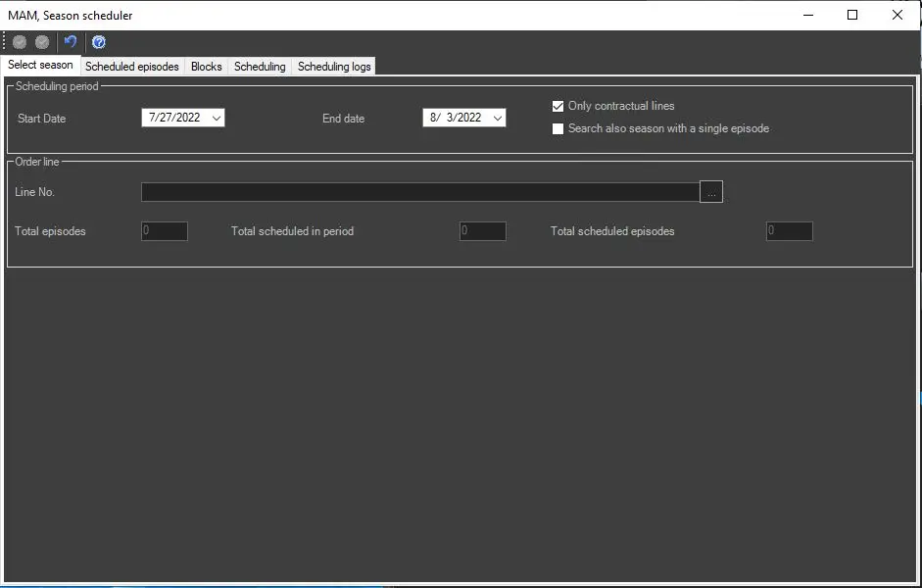Expand the End date picker dropdown
Viewport: 922px width, 588px height.
[498, 118]
